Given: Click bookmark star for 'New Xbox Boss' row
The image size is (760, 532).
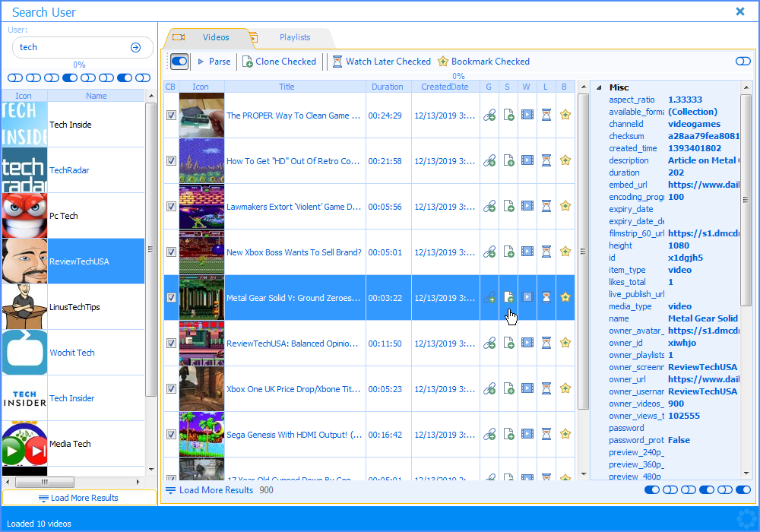Looking at the screenshot, I should tap(565, 252).
